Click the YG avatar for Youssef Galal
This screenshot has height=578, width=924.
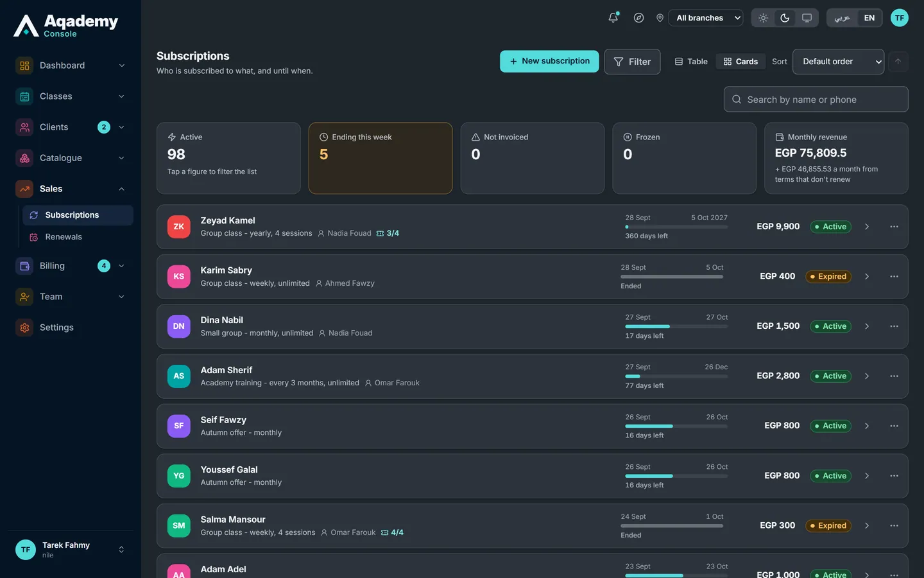pyautogui.click(x=179, y=476)
